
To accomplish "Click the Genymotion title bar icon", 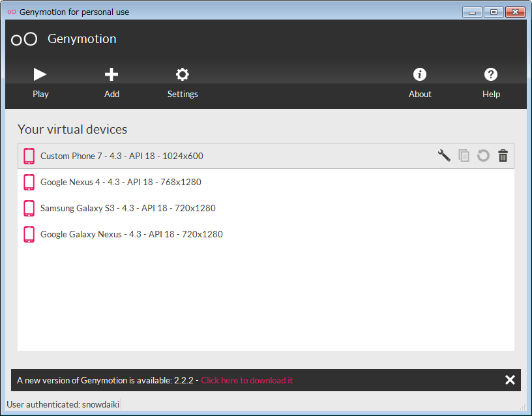I will pos(12,12).
